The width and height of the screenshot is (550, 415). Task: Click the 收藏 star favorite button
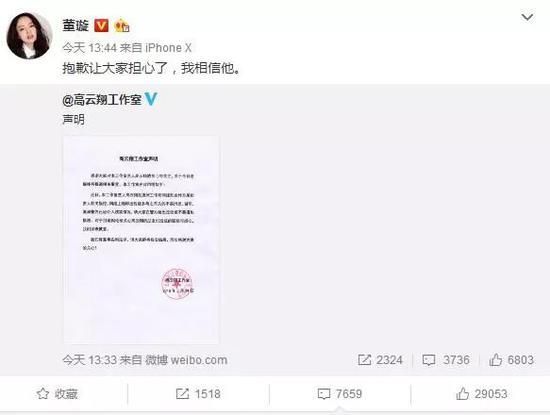click(x=57, y=394)
